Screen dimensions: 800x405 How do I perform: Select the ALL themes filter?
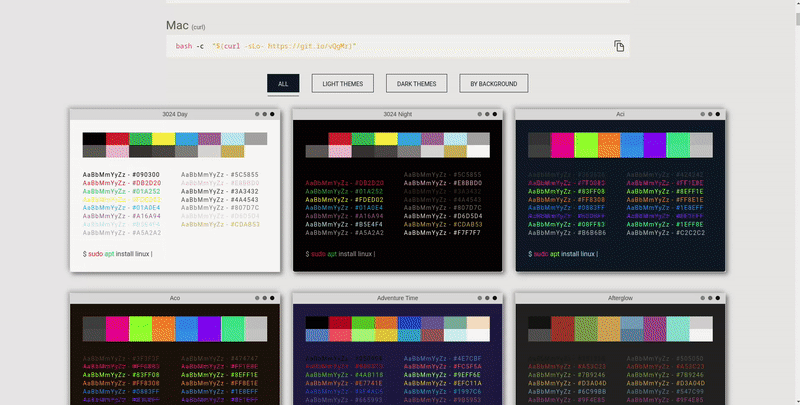283,84
